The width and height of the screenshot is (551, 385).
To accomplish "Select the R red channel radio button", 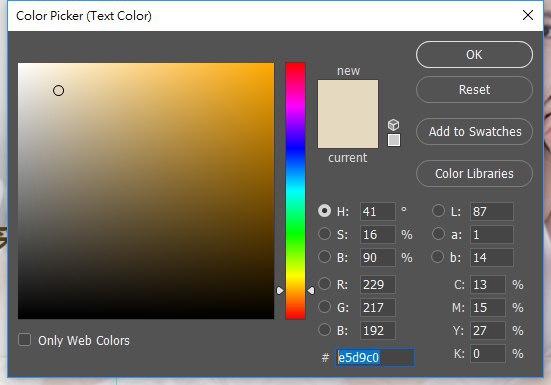I will coord(324,283).
